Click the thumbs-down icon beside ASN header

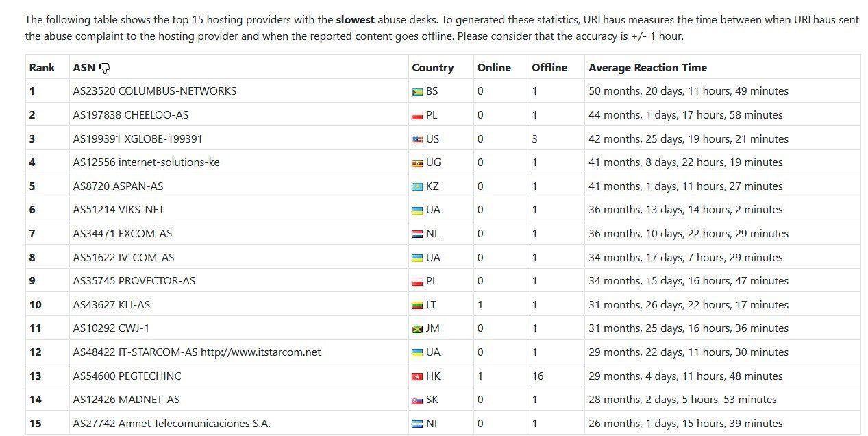pyautogui.click(x=104, y=68)
